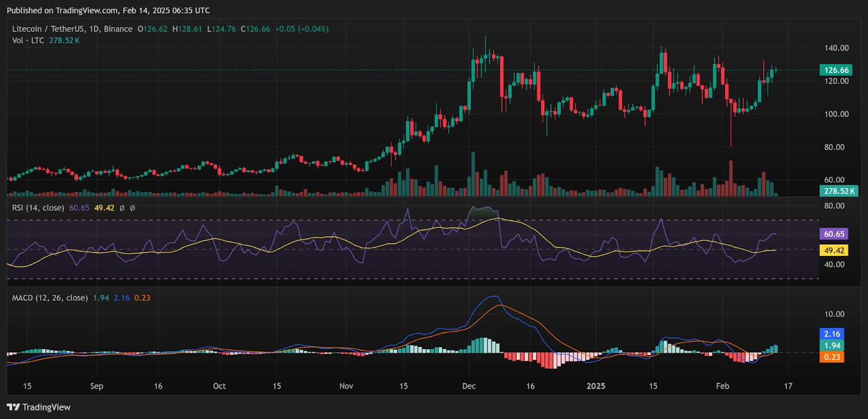Click the 80.00 label on main price axis
This screenshot has height=419, width=868.
click(834, 147)
